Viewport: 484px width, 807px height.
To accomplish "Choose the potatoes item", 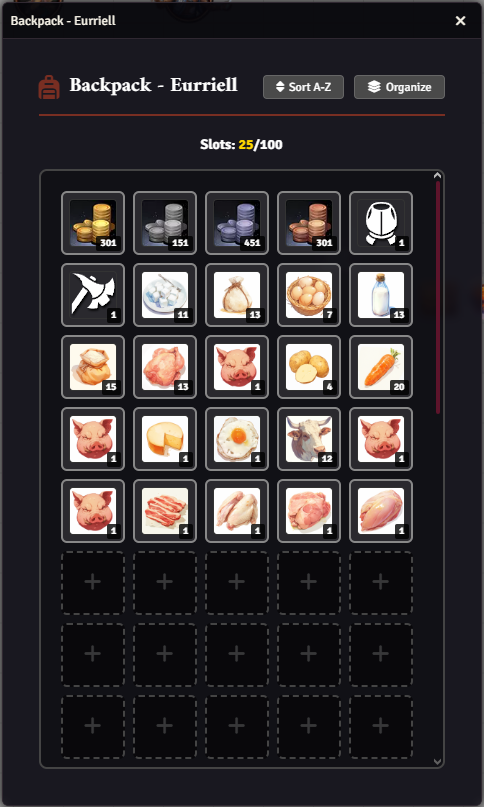I will click(309, 367).
